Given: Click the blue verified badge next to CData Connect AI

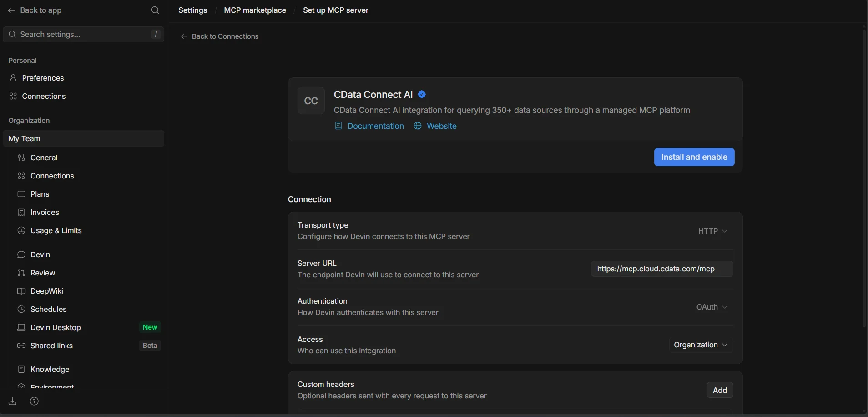Looking at the screenshot, I should 422,94.
